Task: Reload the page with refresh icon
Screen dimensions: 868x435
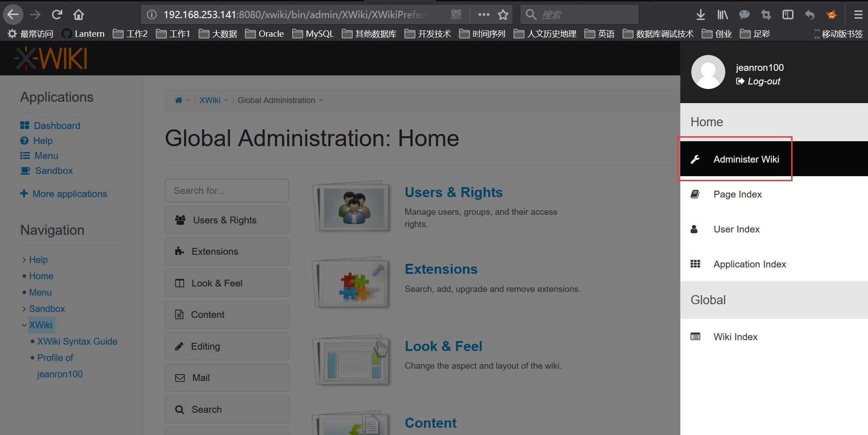Action: coord(57,15)
